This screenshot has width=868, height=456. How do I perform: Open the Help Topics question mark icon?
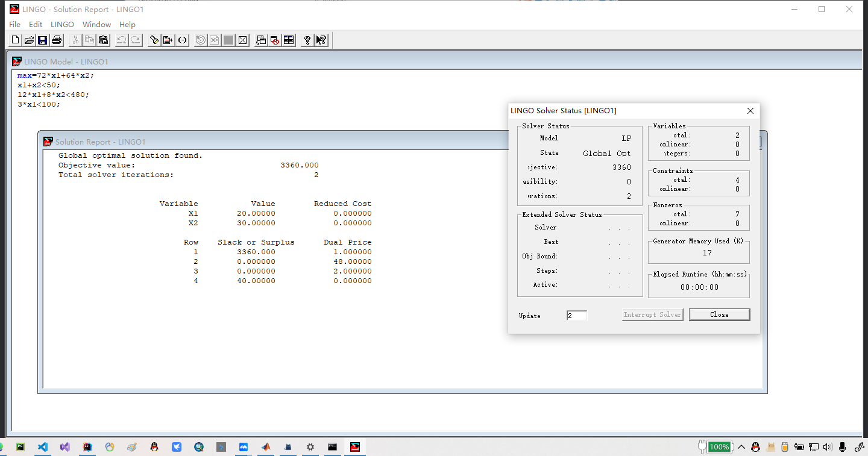pyautogui.click(x=307, y=40)
